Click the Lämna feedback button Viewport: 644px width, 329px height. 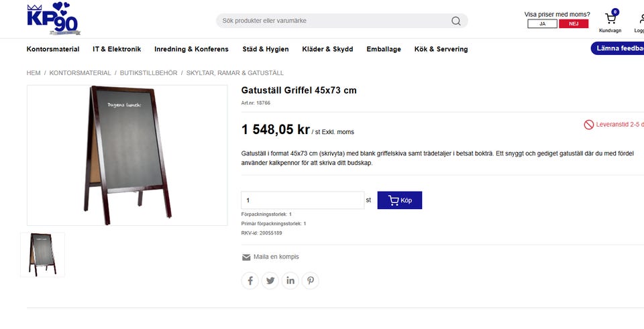click(619, 48)
